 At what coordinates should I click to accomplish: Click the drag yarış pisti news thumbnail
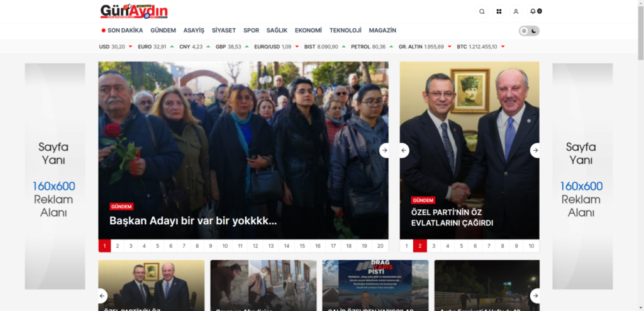click(x=375, y=285)
